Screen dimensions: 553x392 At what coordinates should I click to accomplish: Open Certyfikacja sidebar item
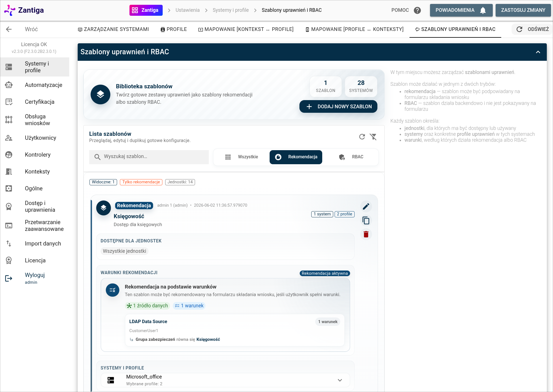click(35, 102)
